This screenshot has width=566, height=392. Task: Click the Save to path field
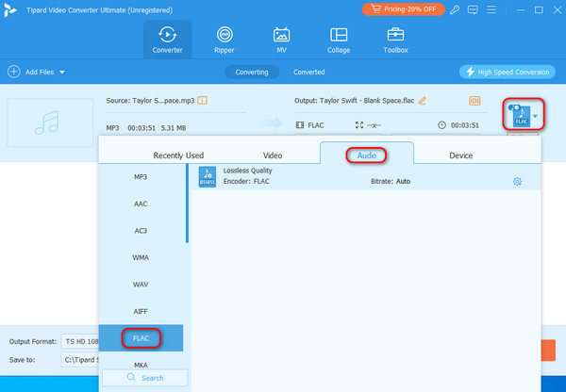coord(80,360)
